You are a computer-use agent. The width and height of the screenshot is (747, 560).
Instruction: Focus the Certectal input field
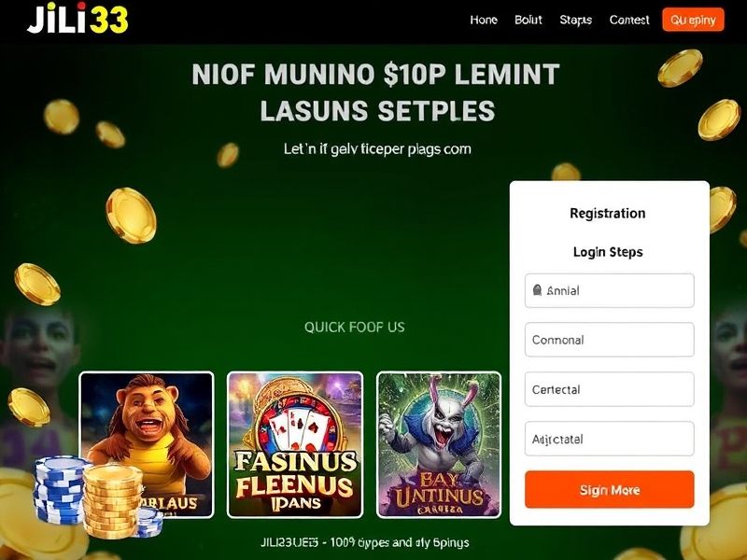[610, 389]
